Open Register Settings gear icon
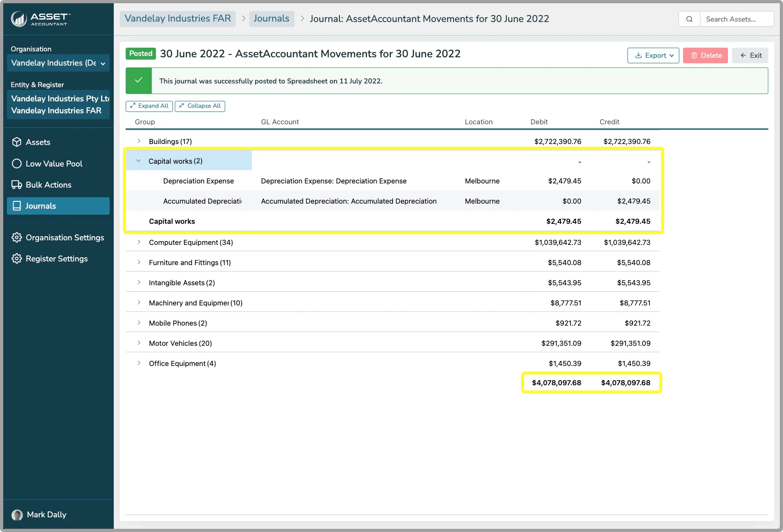 [17, 259]
